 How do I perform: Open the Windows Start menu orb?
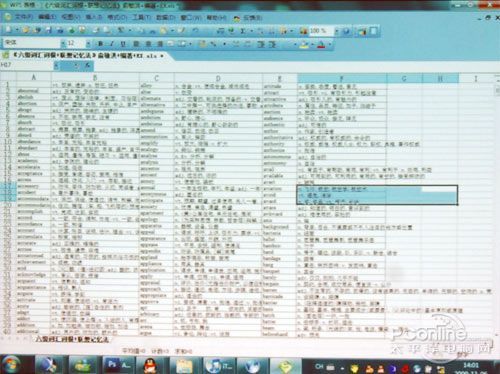(12, 364)
